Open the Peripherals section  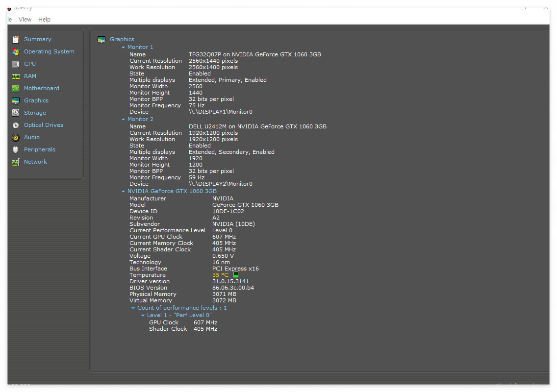pos(39,149)
